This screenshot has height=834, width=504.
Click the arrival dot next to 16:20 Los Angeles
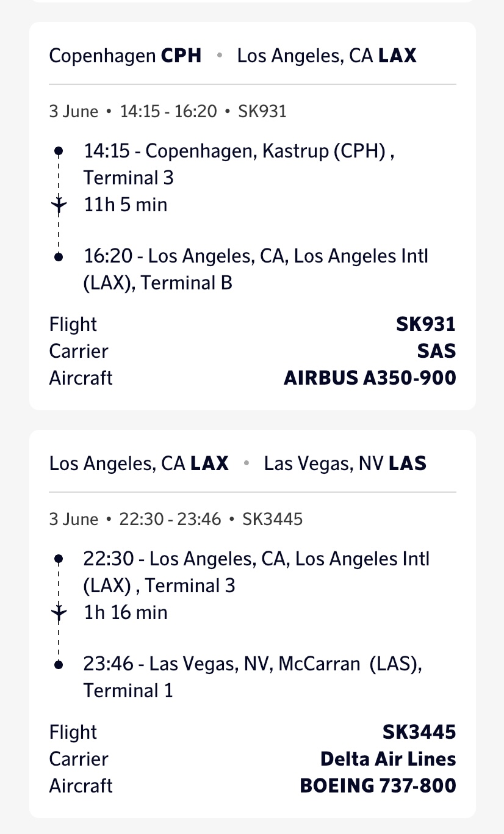(x=59, y=257)
